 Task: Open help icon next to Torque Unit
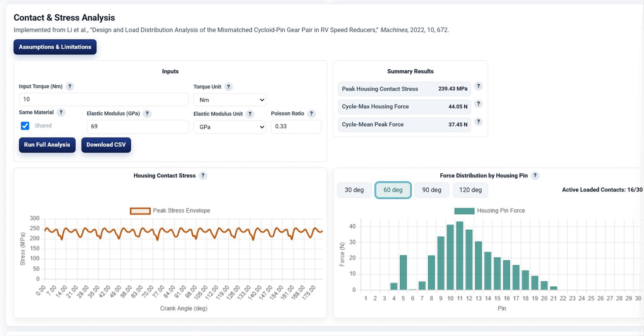point(228,87)
